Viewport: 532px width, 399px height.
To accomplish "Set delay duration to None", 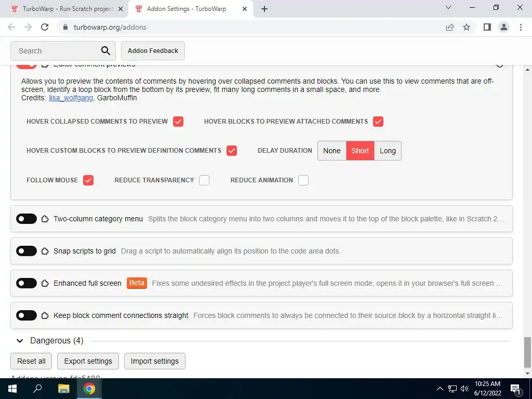I will [x=332, y=151].
